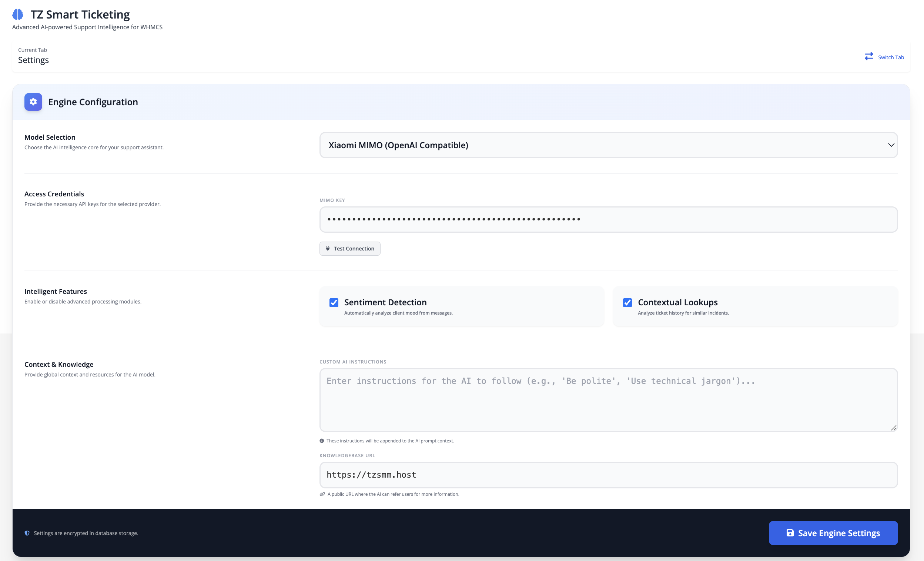Click Save Engine Settings

click(x=833, y=533)
